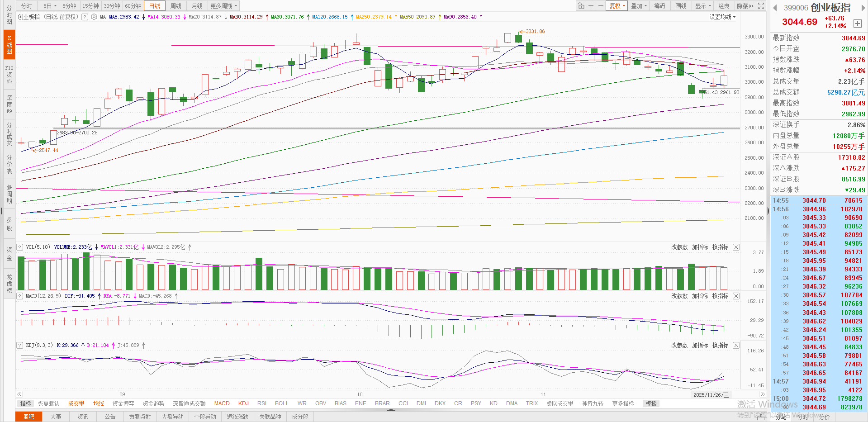Zoom in chart with plus icon
Viewport: 868px width, 422px height.
click(591, 6)
